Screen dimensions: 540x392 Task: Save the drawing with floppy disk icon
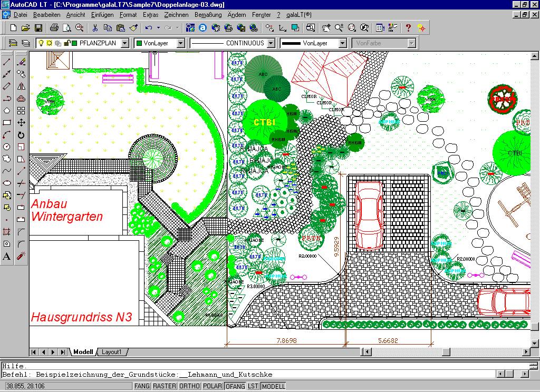pos(38,28)
